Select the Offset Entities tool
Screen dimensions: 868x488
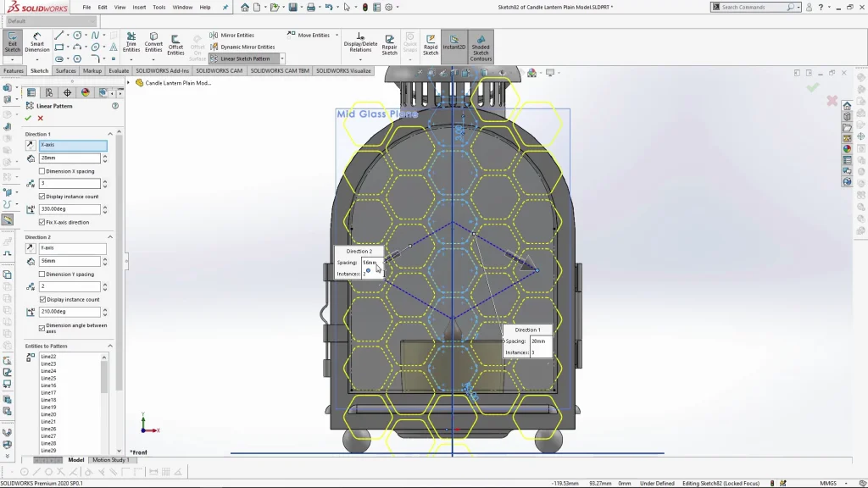(x=175, y=44)
